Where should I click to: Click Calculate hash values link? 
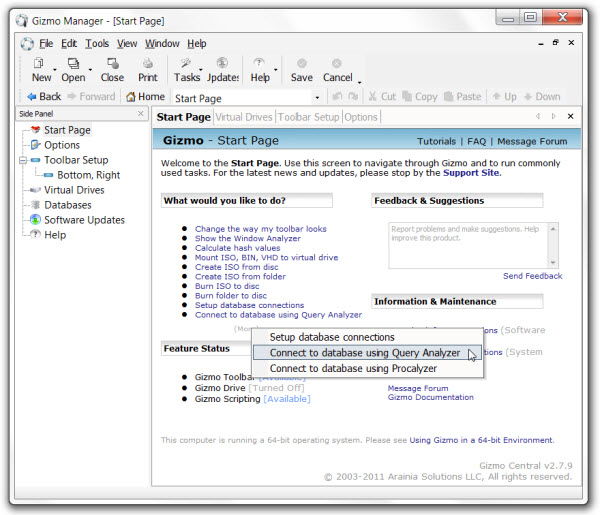(x=237, y=248)
